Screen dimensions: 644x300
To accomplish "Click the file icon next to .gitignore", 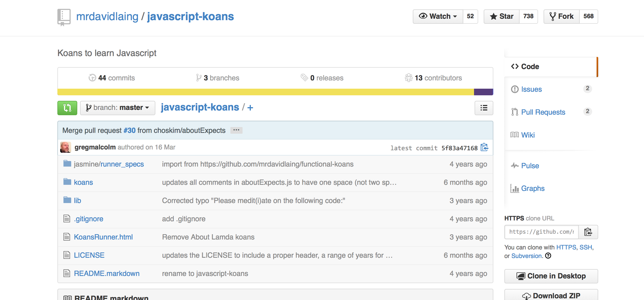I will (67, 219).
